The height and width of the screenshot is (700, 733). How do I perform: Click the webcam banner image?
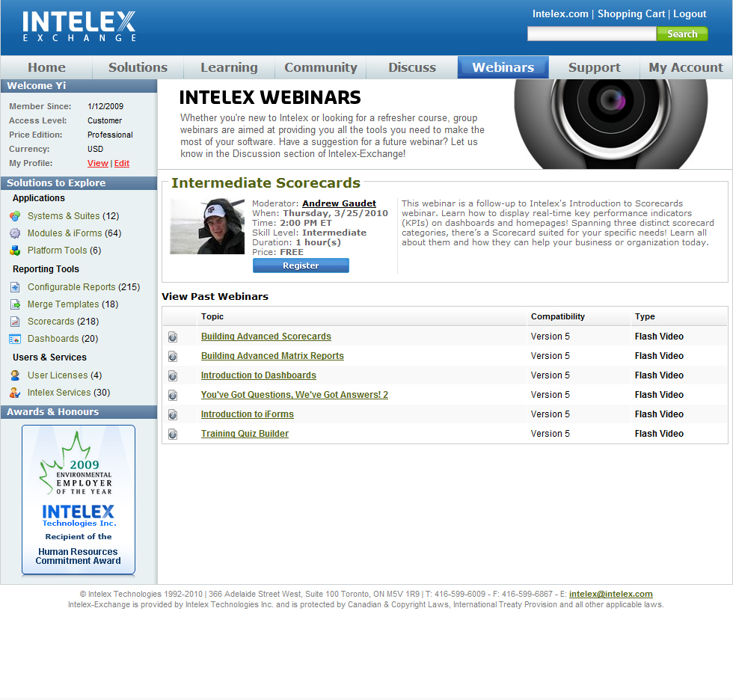pyautogui.click(x=610, y=124)
